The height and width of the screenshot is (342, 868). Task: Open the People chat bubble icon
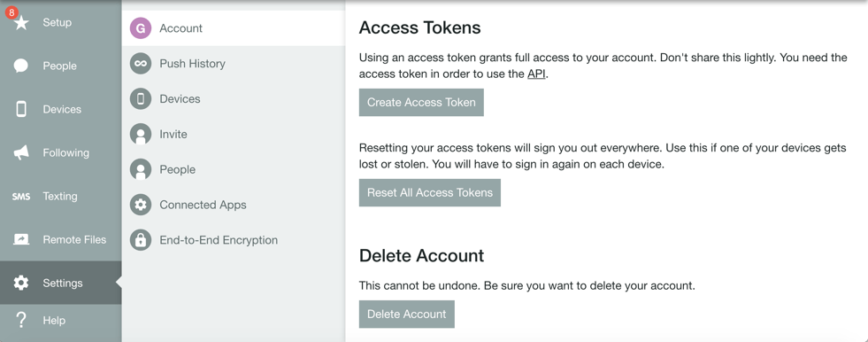pos(21,66)
